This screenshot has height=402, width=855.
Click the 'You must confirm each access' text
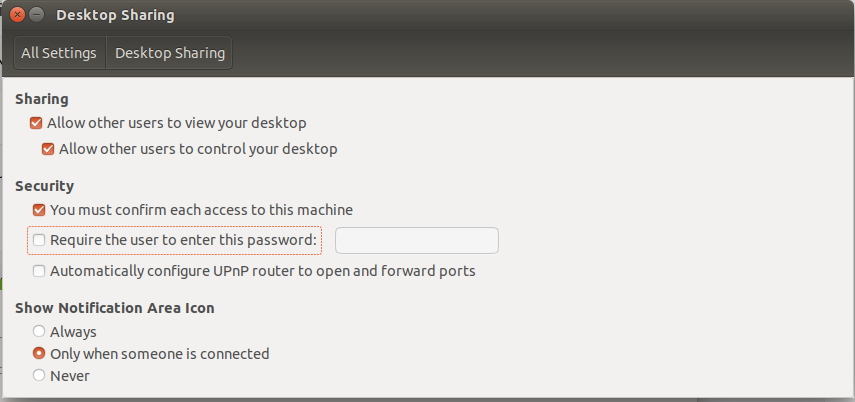point(201,210)
